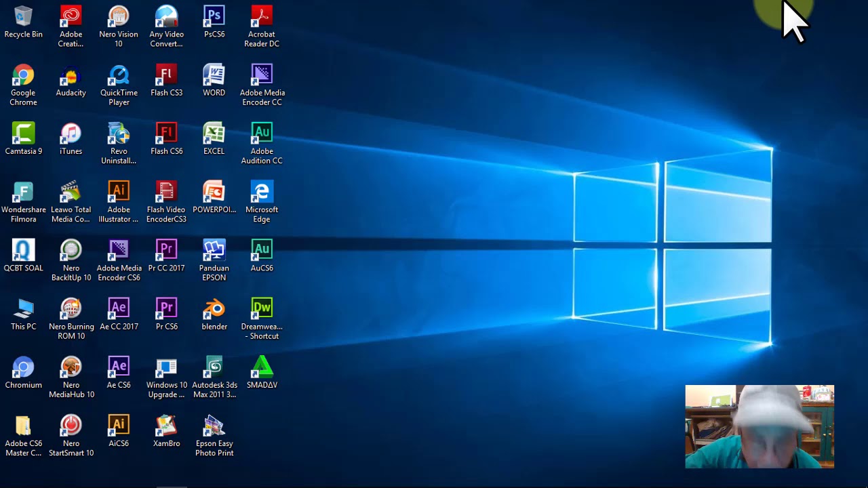The width and height of the screenshot is (868, 488).
Task: Click the XamBro icon
Action: tap(166, 425)
